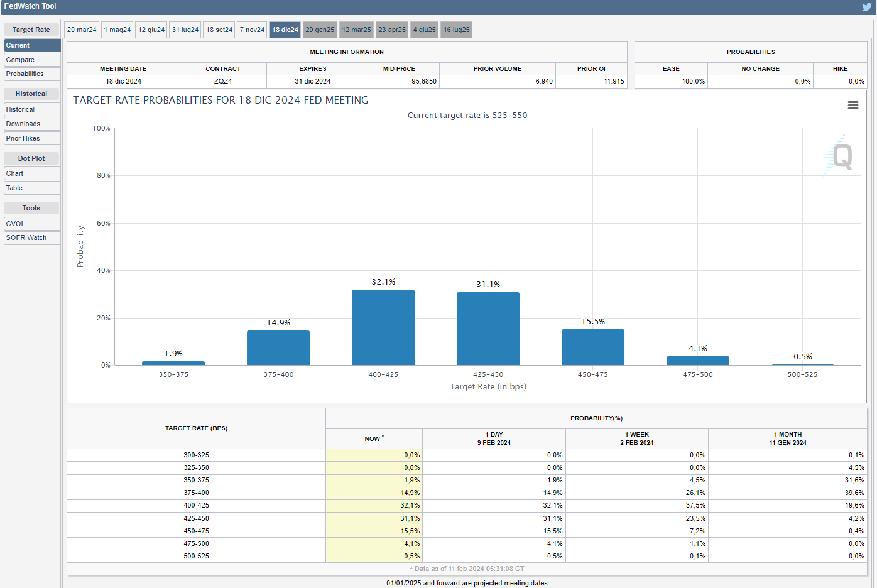Open the Dot Plot Table
The height and width of the screenshot is (588, 877).
[x=32, y=188]
